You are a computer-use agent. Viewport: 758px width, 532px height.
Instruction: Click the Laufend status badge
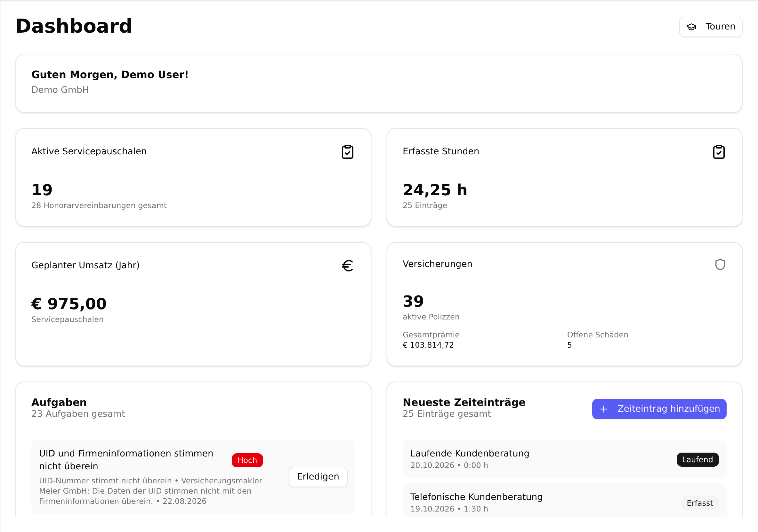pos(697,460)
